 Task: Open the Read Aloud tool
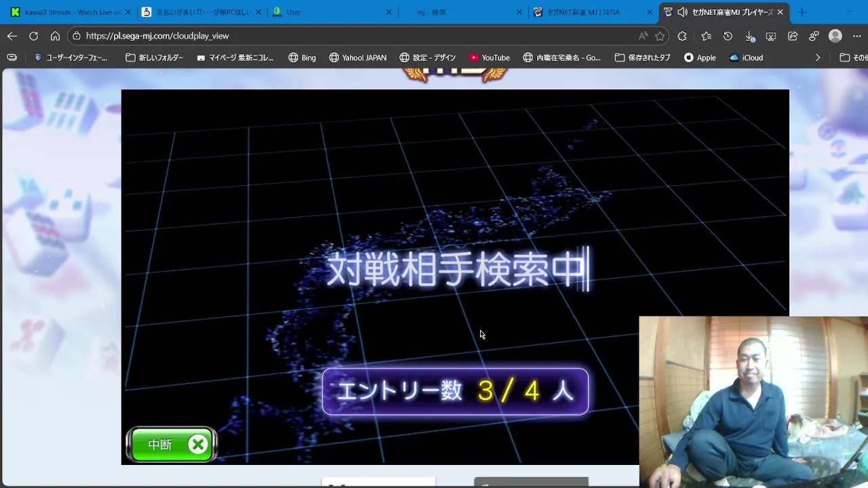tap(643, 36)
